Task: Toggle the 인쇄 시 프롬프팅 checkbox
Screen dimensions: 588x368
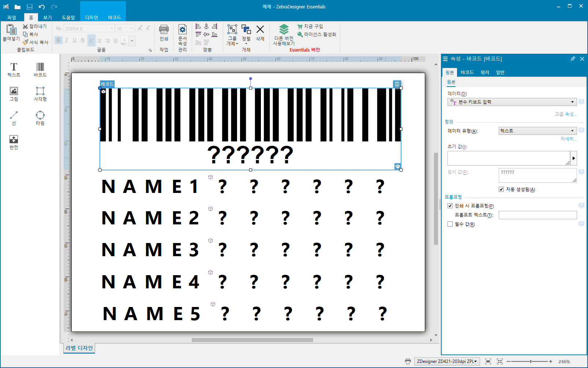Action: 450,206
